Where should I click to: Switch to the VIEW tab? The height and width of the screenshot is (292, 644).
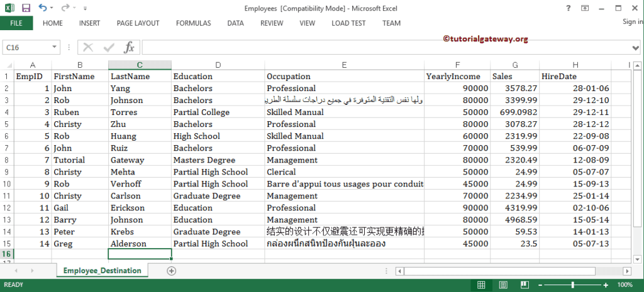307,23
